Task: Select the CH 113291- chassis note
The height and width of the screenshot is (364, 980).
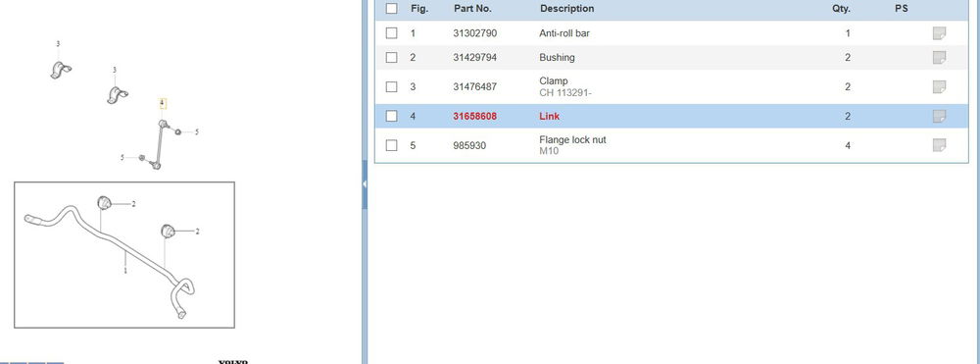Action: pos(565,93)
